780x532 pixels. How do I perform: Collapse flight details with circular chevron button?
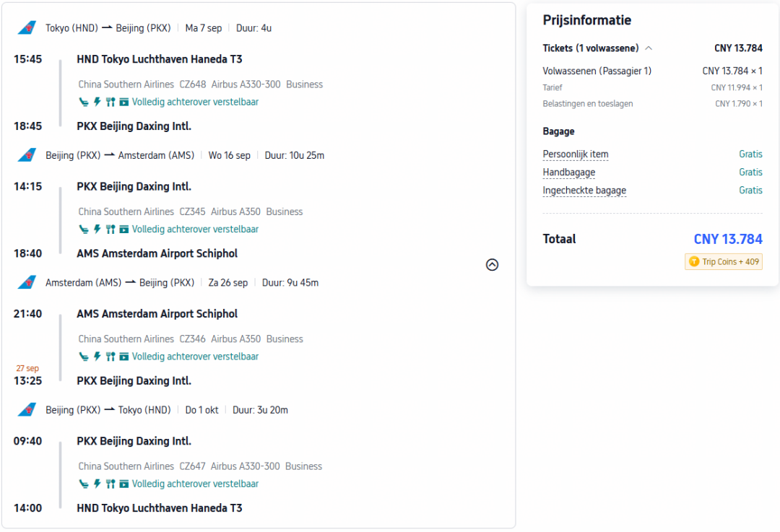pos(492,264)
